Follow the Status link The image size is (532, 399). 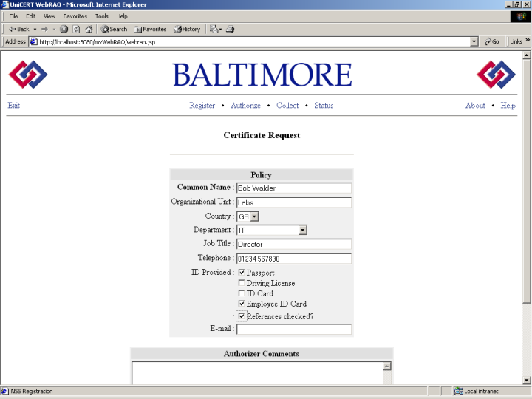[x=324, y=106]
